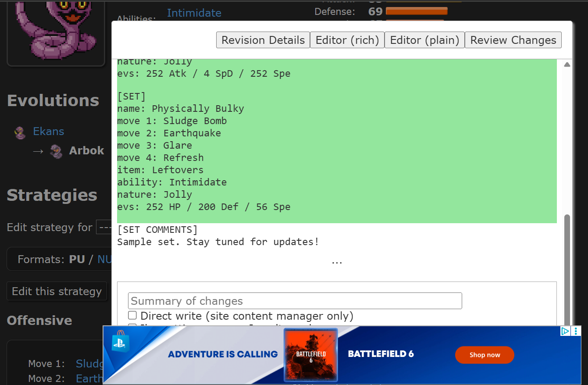Click Edit this strategy button
This screenshot has height=385, width=588.
click(57, 292)
